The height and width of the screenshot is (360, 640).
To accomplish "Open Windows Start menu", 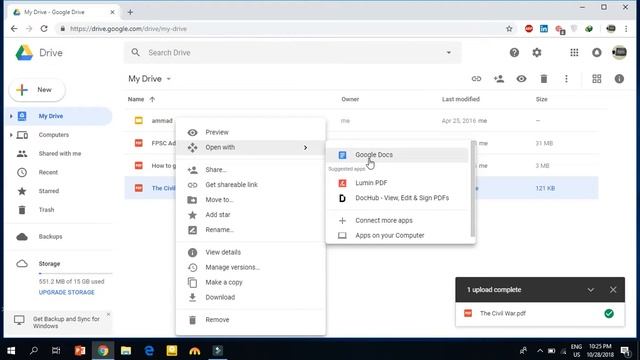I will tap(11, 351).
